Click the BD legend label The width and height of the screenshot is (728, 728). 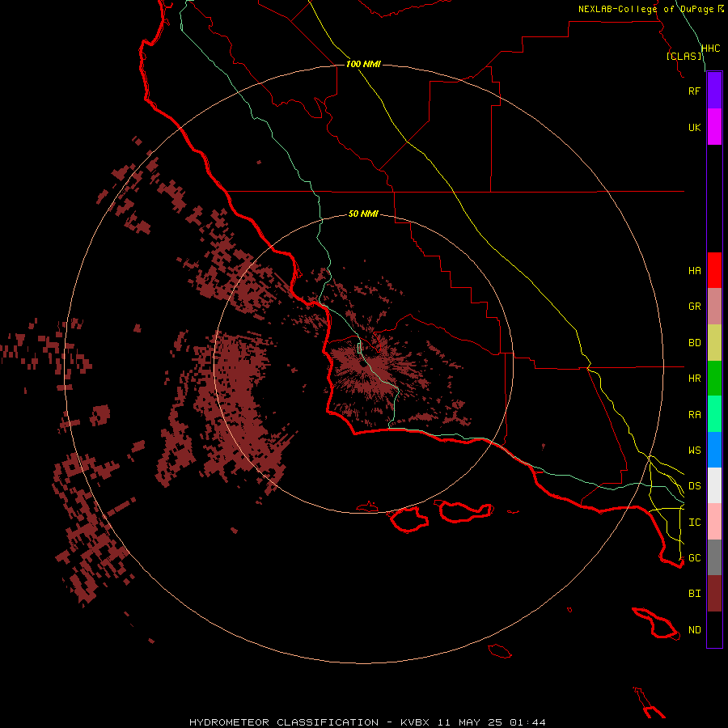click(x=694, y=343)
